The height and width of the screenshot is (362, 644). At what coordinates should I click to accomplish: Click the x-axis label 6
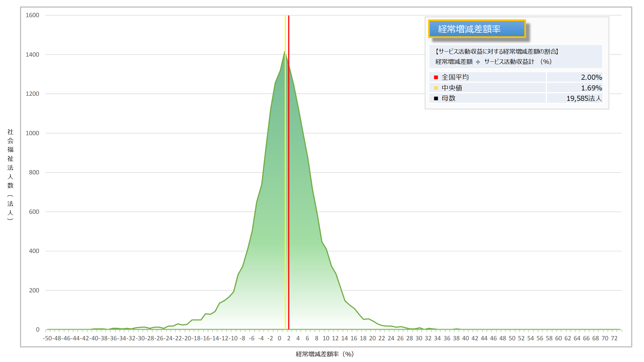pos(307,338)
